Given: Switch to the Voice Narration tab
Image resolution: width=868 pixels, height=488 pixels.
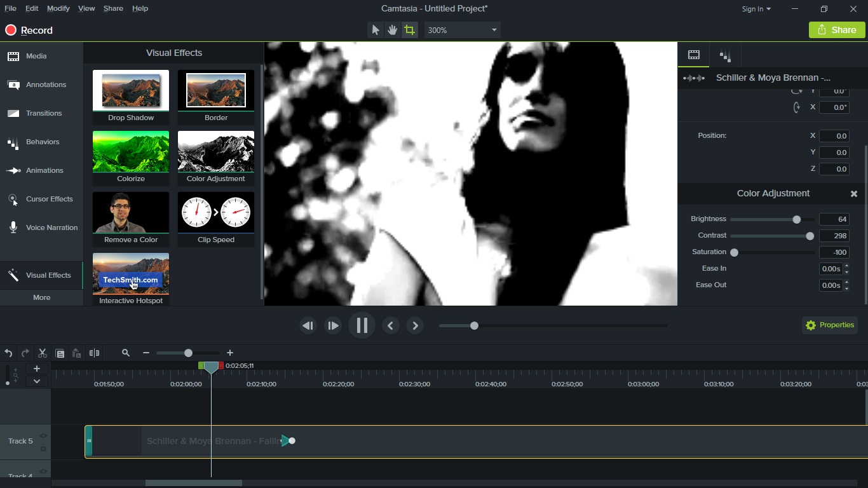Looking at the screenshot, I should (x=41, y=227).
